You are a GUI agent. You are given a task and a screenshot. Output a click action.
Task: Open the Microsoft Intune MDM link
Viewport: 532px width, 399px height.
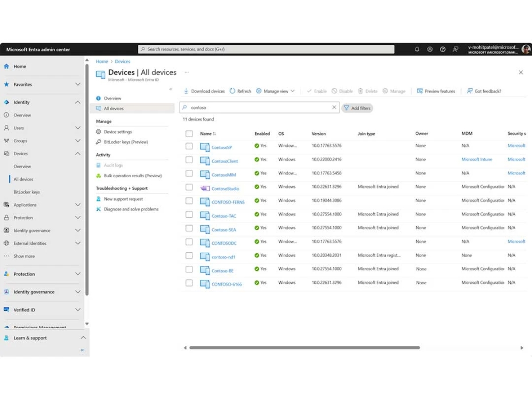click(x=477, y=160)
